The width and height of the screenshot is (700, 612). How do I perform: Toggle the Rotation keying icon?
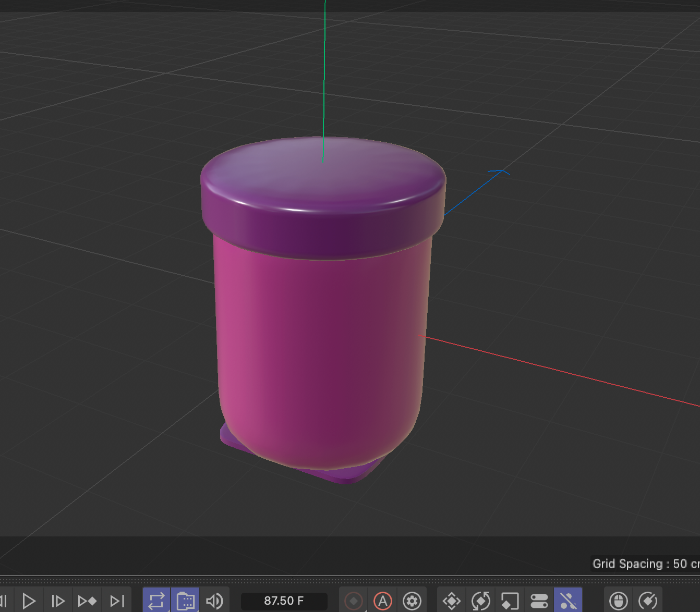[480, 601]
